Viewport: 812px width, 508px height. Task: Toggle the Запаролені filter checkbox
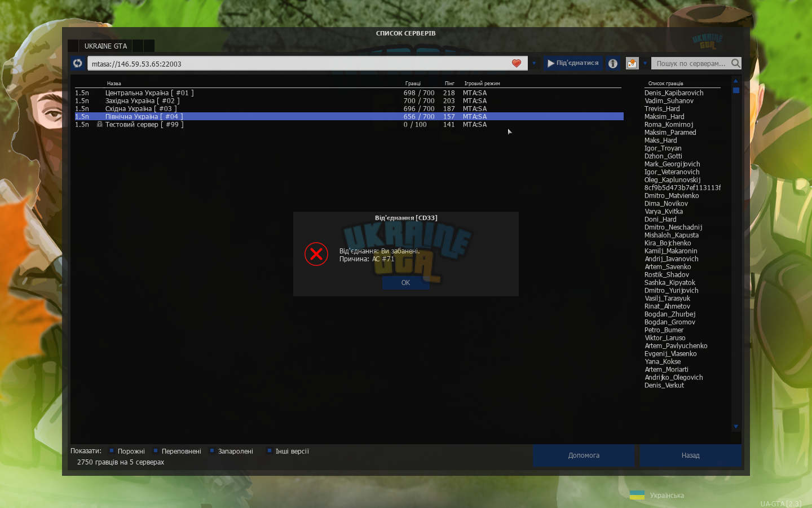(212, 450)
